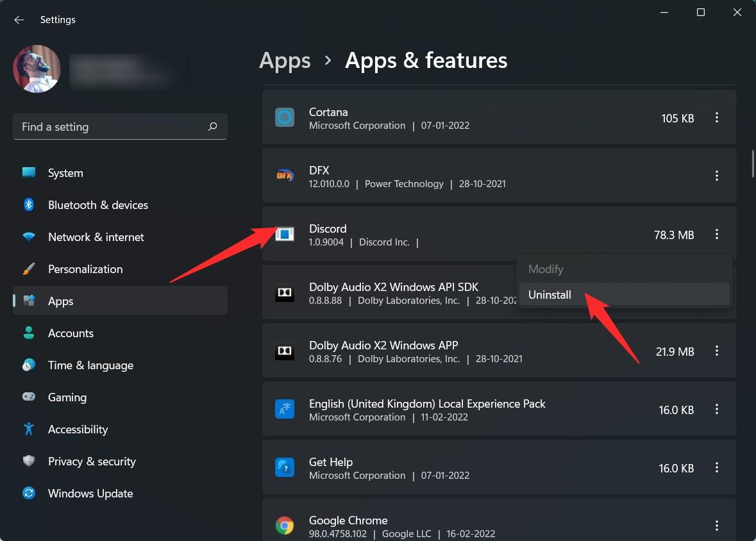
Task: Open more options for English Local Experience Pack
Action: 717,409
